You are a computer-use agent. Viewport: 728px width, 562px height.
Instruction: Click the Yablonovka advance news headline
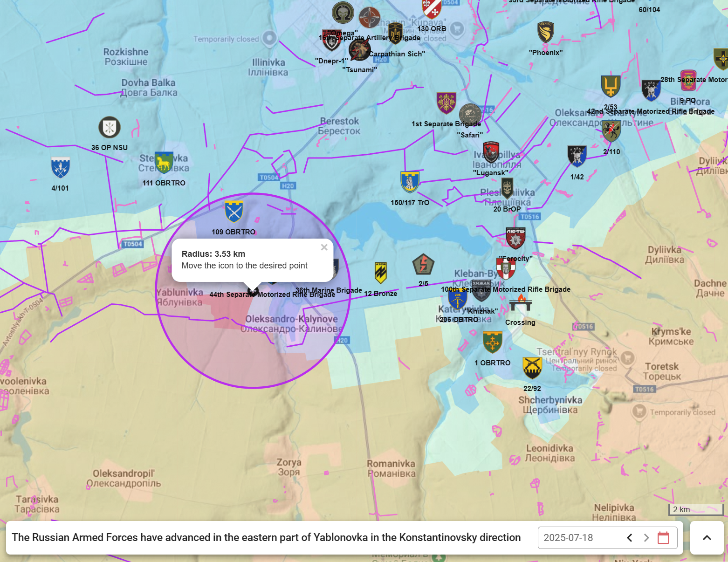point(266,538)
